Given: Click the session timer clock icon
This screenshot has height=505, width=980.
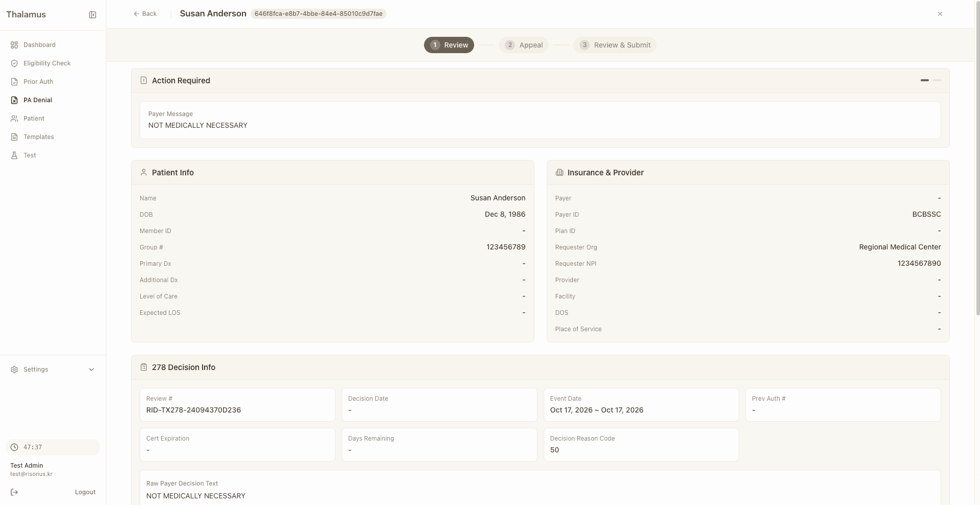Looking at the screenshot, I should pos(14,447).
